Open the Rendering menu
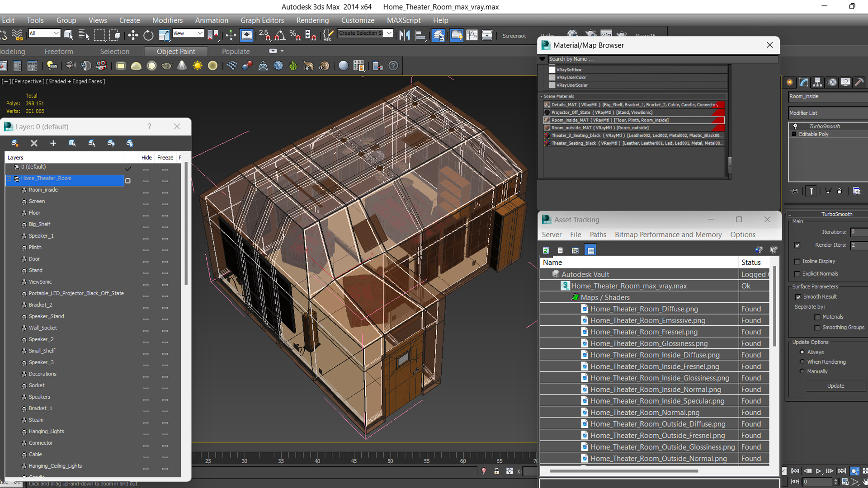The height and width of the screenshot is (488, 868). [x=312, y=20]
